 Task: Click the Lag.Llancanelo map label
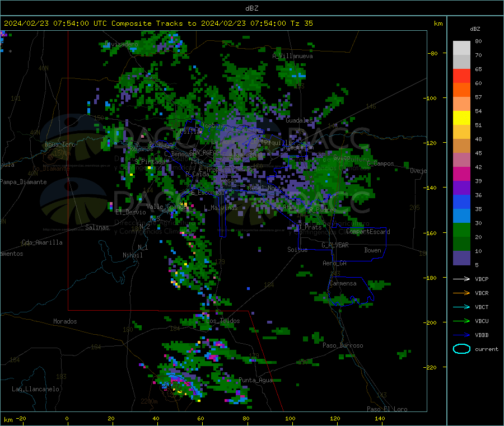coord(35,389)
